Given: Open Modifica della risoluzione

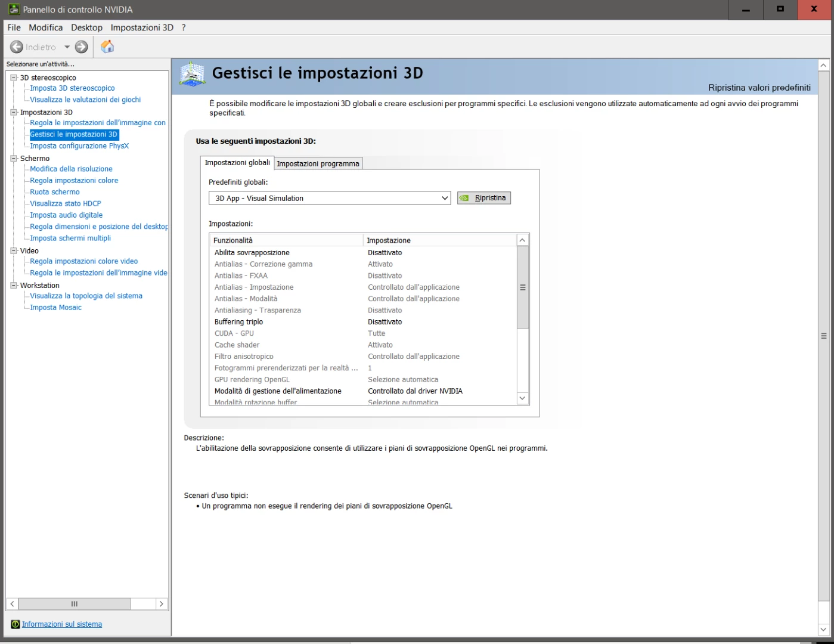Looking at the screenshot, I should (x=71, y=169).
